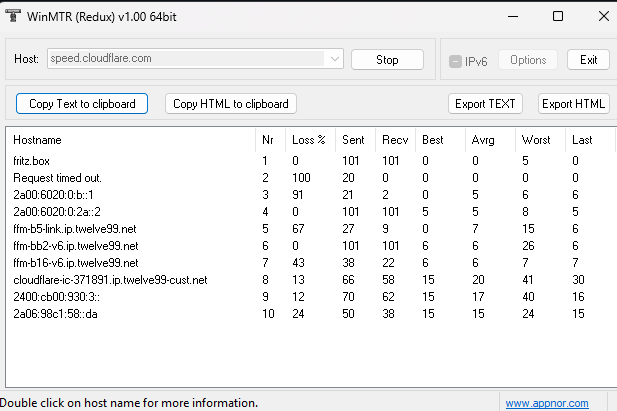Click Sent value 70 for hop 9
Screen dimensions: 617x411
(349, 296)
